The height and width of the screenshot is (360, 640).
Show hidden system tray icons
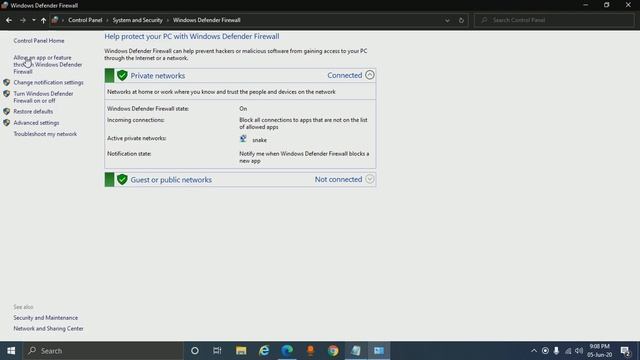click(534, 351)
